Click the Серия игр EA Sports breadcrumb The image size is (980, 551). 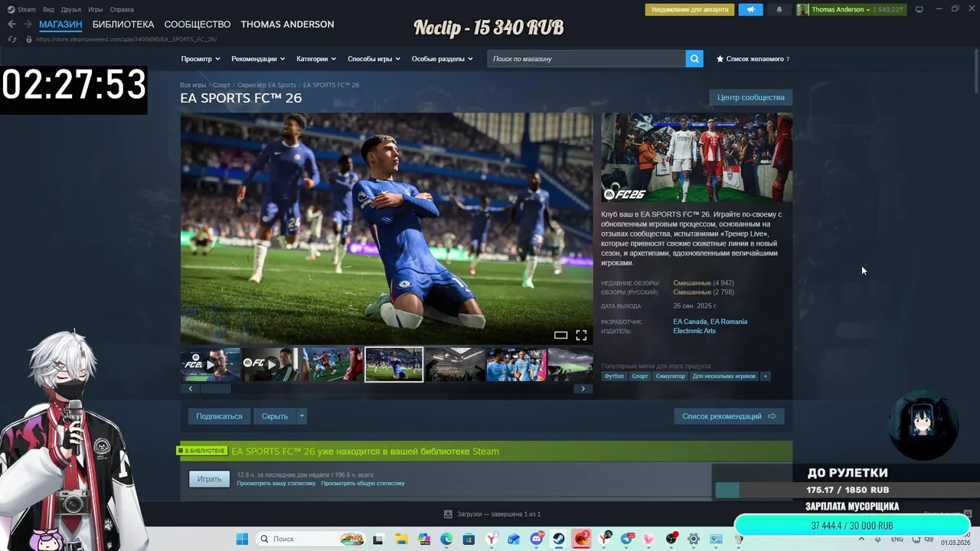click(x=266, y=85)
